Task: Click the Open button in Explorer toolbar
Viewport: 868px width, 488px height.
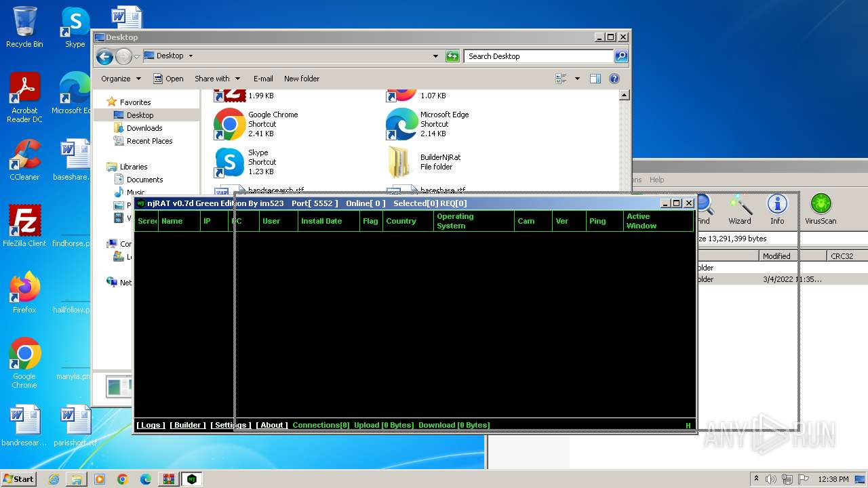Action: pos(168,79)
